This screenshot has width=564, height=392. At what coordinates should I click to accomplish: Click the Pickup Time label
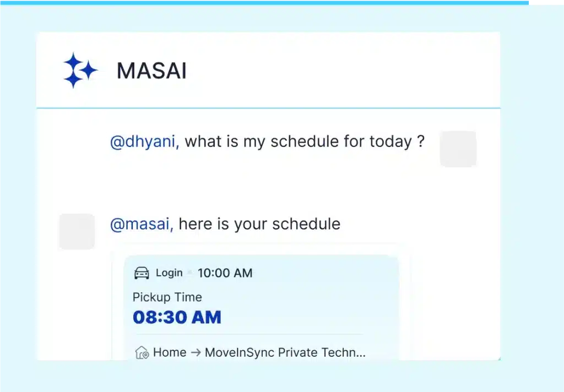click(x=167, y=297)
